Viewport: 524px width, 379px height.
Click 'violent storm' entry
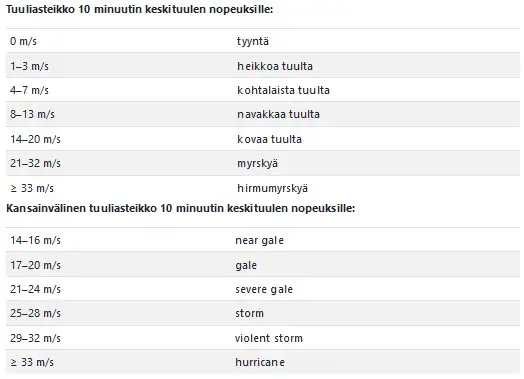point(268,338)
